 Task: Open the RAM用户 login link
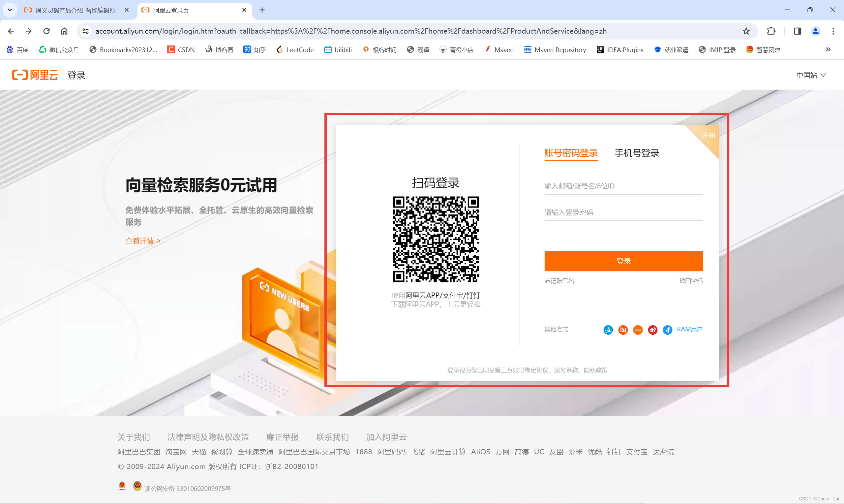click(689, 329)
